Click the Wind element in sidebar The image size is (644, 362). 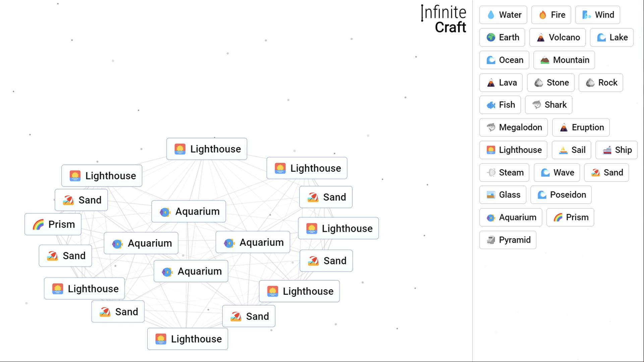click(598, 15)
